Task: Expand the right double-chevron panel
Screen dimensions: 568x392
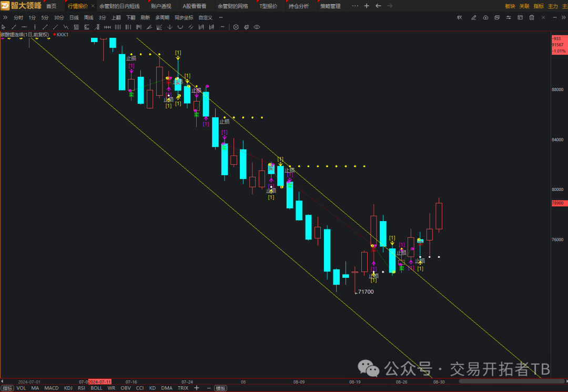Action: coord(564,17)
